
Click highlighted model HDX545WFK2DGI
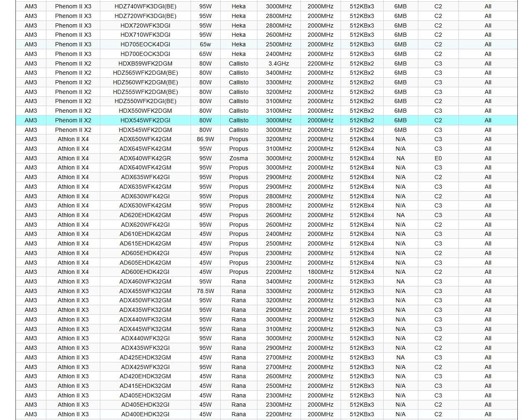[x=145, y=120]
